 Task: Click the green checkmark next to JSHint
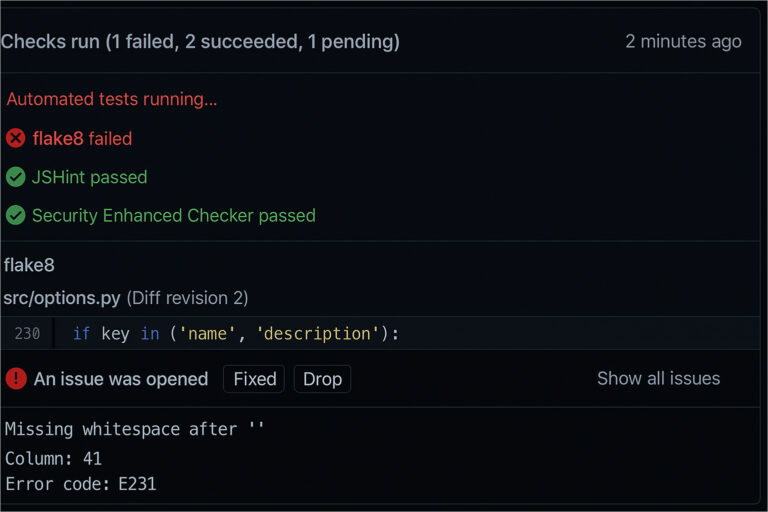15,177
